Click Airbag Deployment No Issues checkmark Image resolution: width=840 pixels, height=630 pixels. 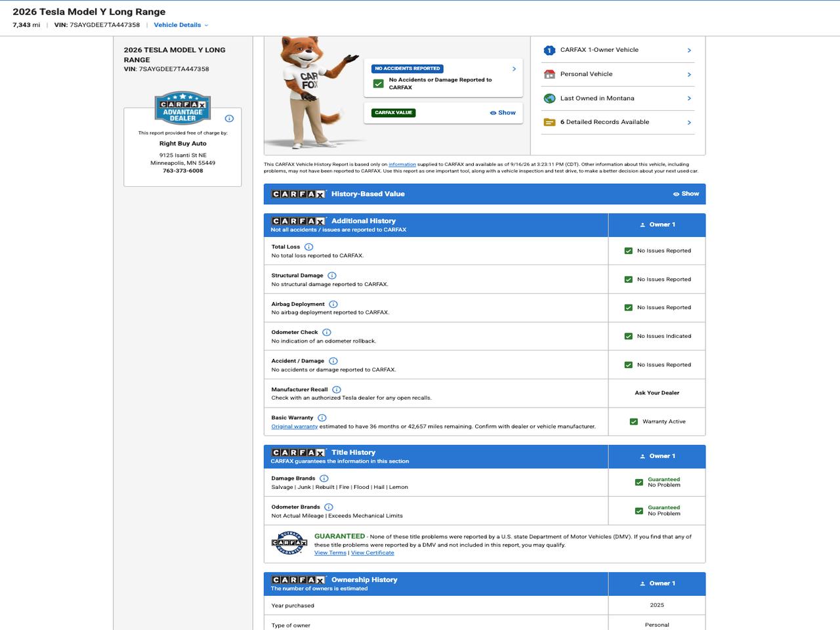click(629, 308)
